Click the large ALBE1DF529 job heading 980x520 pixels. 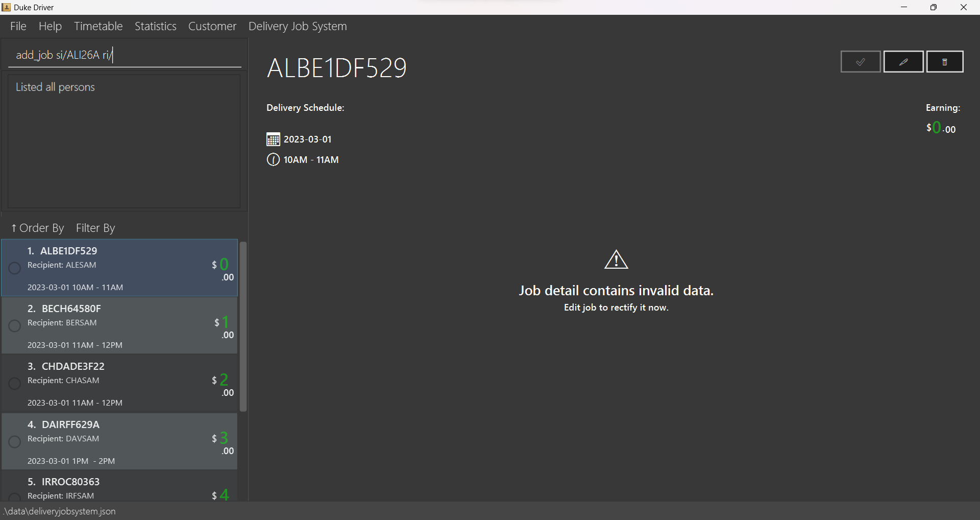tap(337, 68)
